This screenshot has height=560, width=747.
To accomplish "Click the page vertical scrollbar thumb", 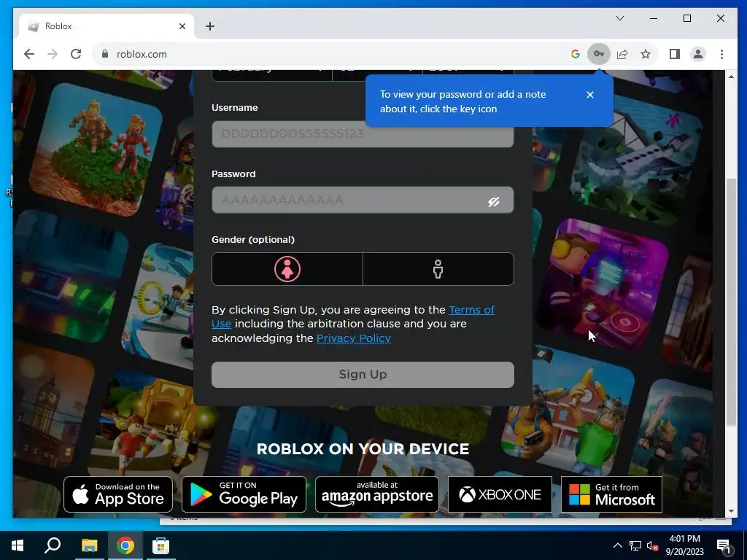I will pos(731,302).
